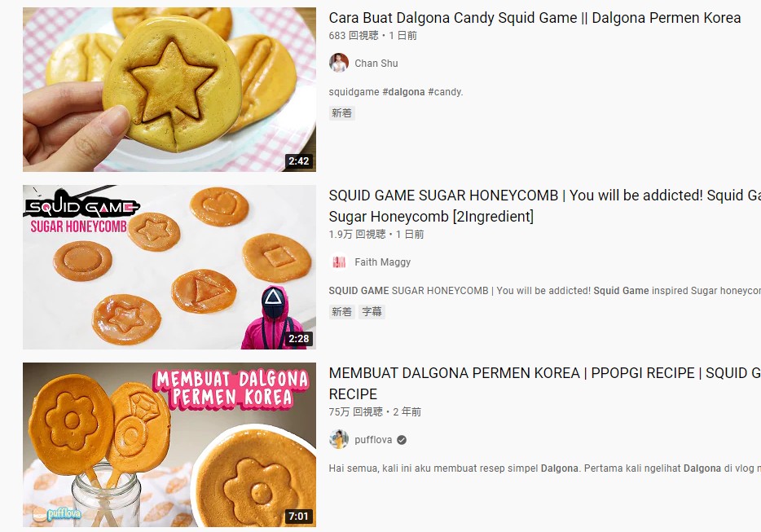761x532 pixels.
Task: Go to Faith Maggy channel name
Action: pos(382,262)
